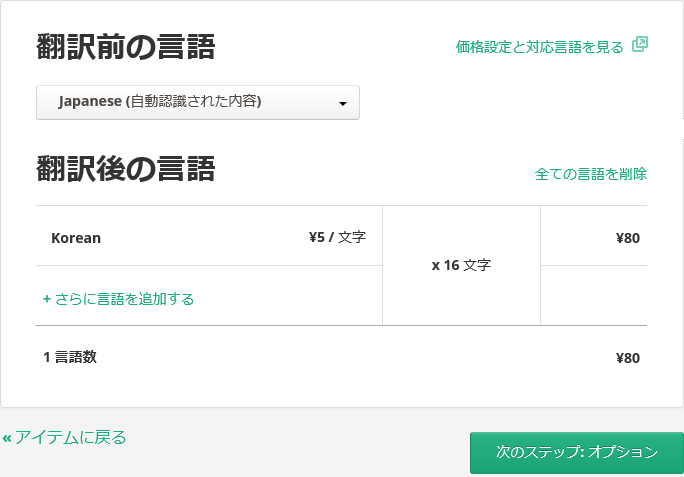Click the total ¥80 in the summary row
Viewport: 684px width, 477px height.
point(627,358)
